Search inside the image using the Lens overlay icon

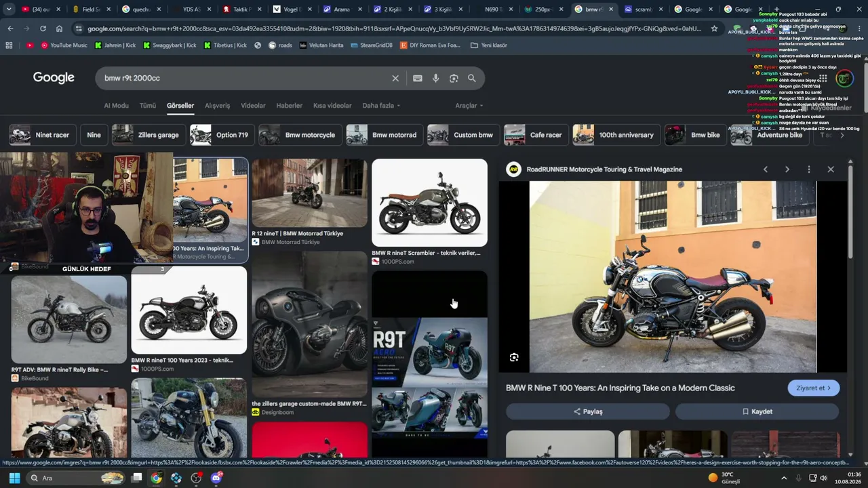pos(514,357)
